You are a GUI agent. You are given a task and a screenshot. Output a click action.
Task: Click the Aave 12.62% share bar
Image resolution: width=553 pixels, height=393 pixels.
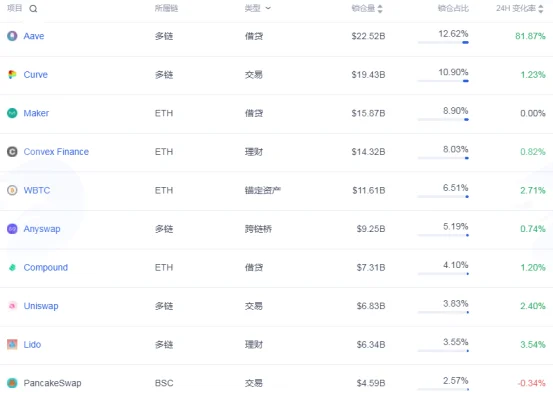click(x=443, y=42)
